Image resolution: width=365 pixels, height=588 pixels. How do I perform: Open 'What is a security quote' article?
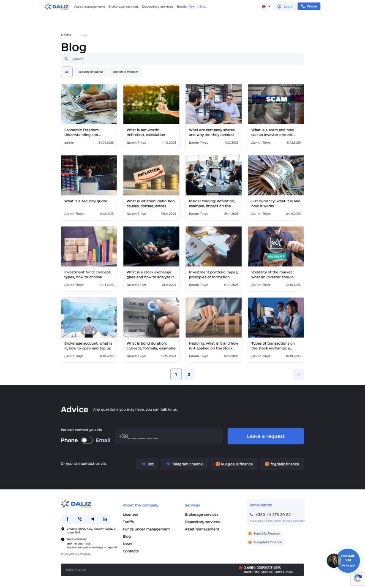tap(86, 201)
